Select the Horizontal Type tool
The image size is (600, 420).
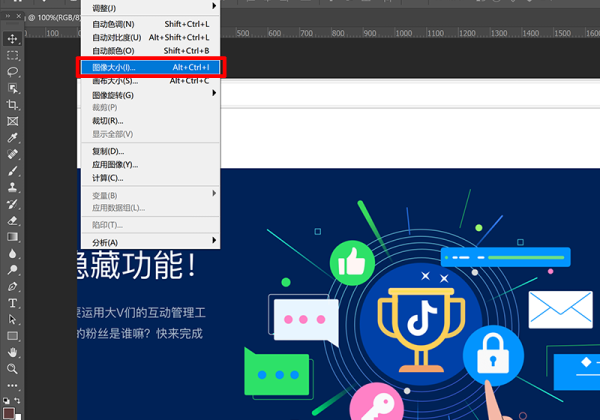pyautogui.click(x=12, y=303)
